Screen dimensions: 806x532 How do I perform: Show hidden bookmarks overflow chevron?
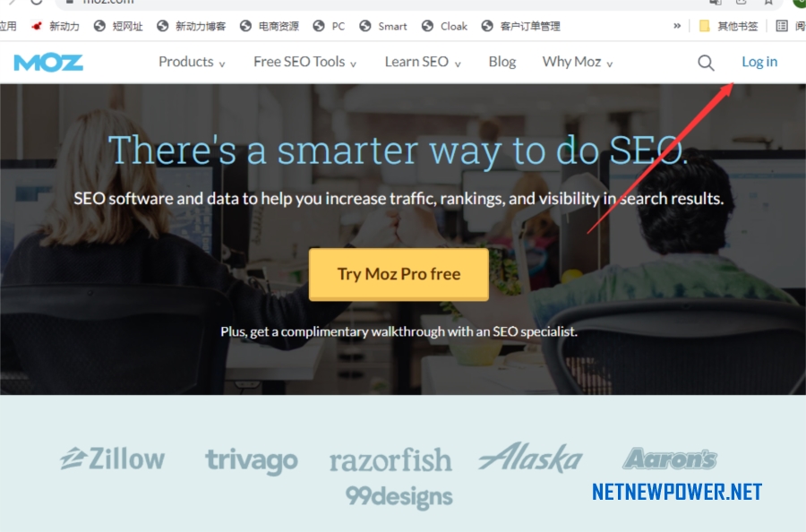[677, 26]
